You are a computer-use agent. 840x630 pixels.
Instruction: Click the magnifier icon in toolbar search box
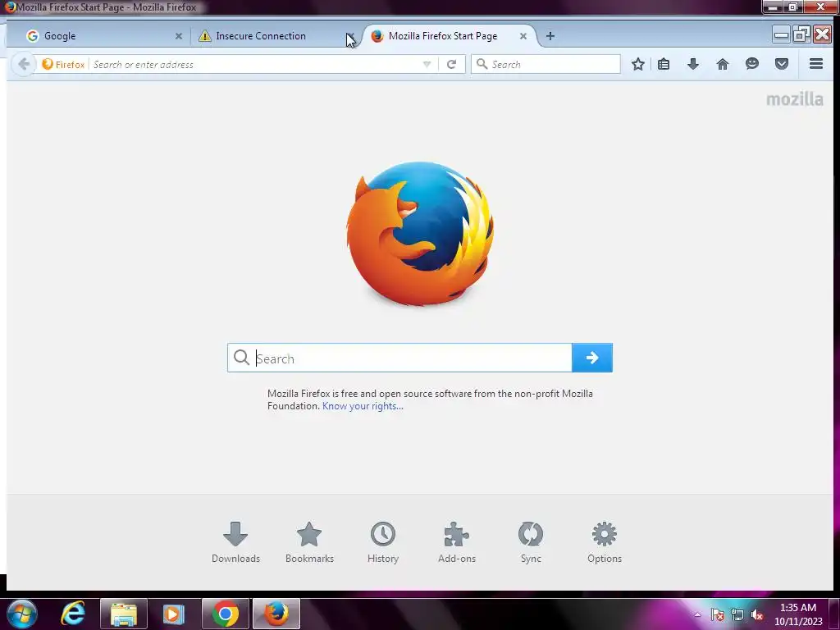(482, 64)
